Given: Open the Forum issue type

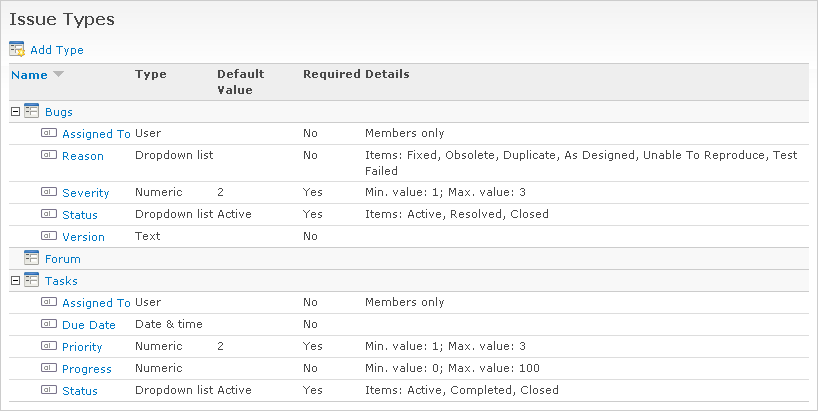Looking at the screenshot, I should coord(63,259).
